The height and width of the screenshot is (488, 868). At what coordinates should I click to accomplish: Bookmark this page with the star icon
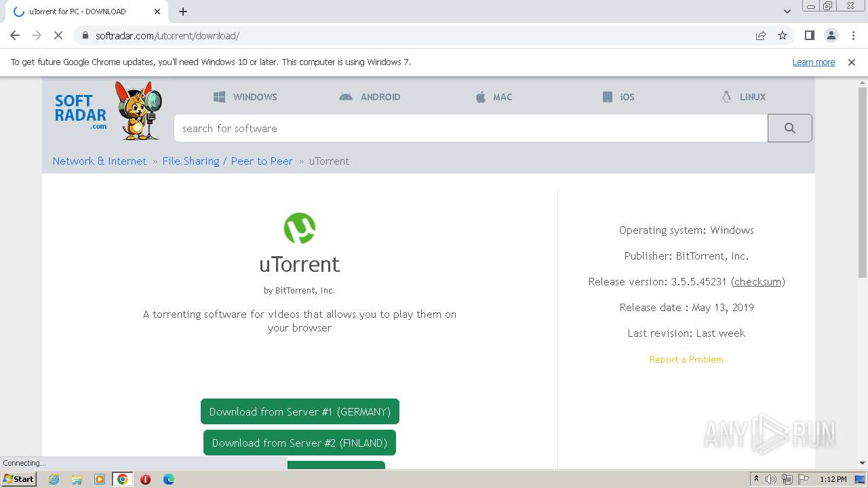(x=783, y=35)
